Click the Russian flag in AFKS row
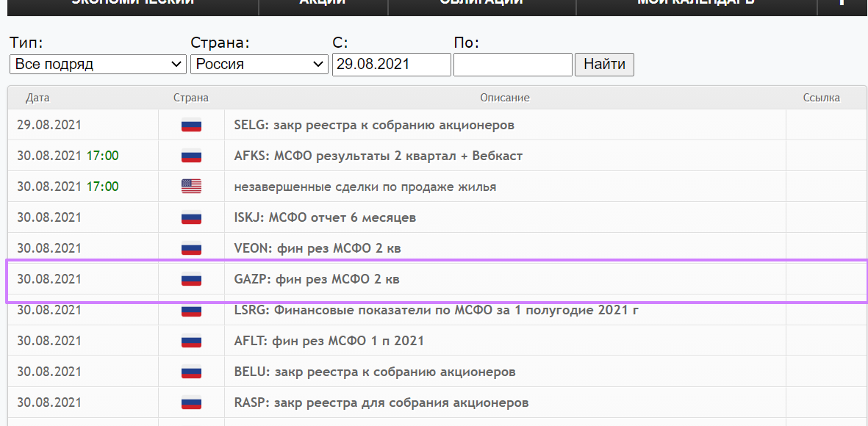 192,156
